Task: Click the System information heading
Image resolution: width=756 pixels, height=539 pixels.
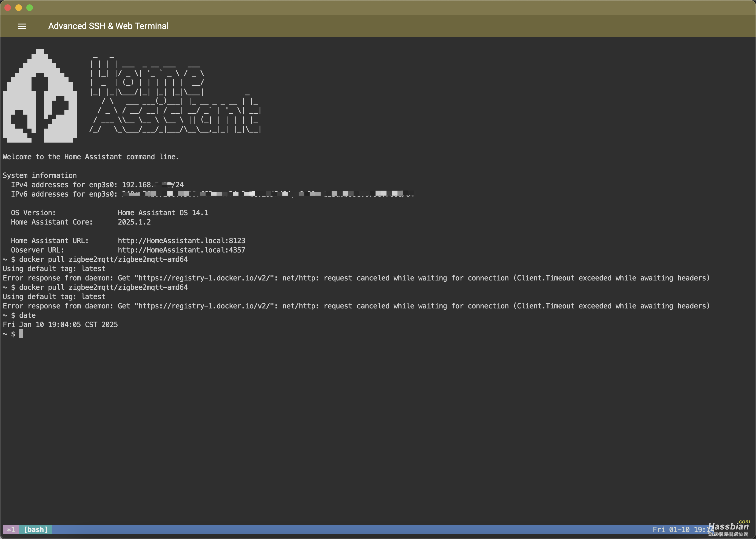Action: click(39, 175)
